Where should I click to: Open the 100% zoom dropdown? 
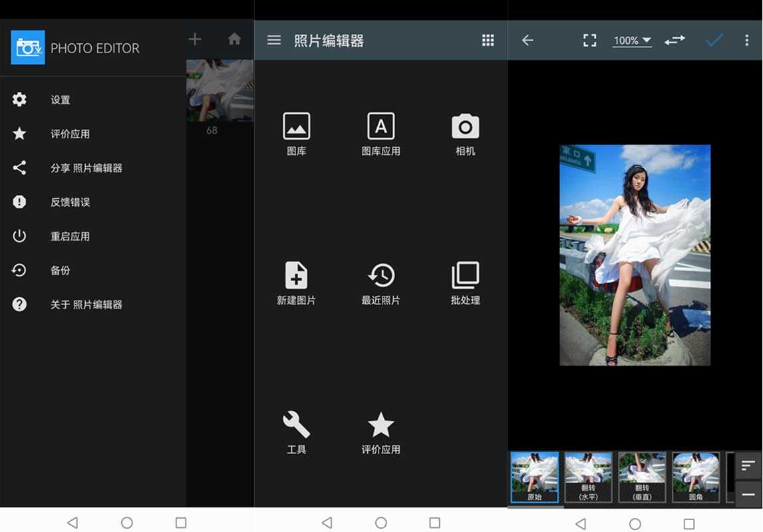pyautogui.click(x=632, y=41)
